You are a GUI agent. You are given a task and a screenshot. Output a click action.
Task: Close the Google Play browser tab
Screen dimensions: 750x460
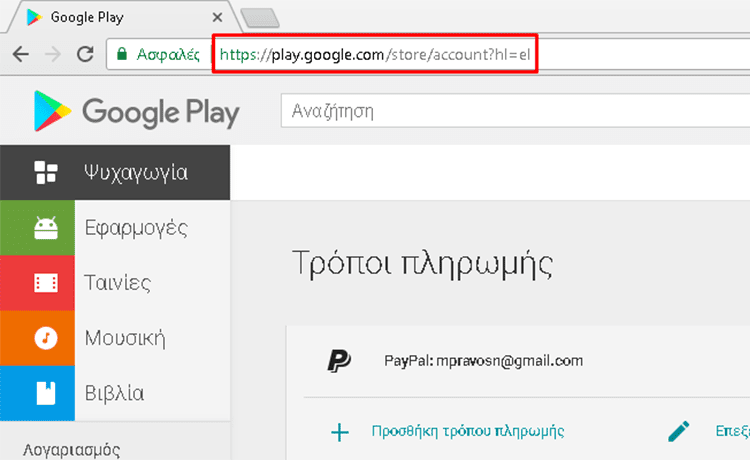217,18
